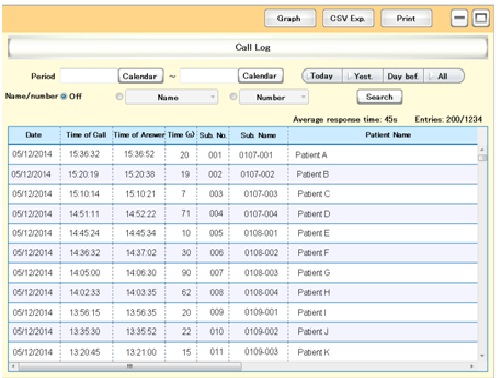This screenshot has width=498, height=378.
Task: Click sub name 0107-003
Action: pyautogui.click(x=261, y=194)
